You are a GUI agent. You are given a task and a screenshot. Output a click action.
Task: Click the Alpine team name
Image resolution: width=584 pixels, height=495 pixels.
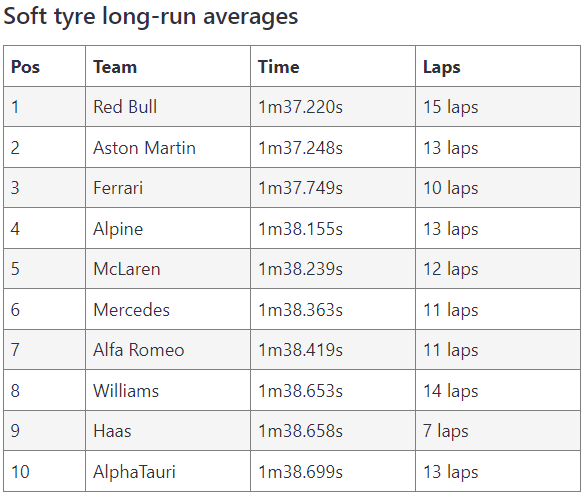118,228
